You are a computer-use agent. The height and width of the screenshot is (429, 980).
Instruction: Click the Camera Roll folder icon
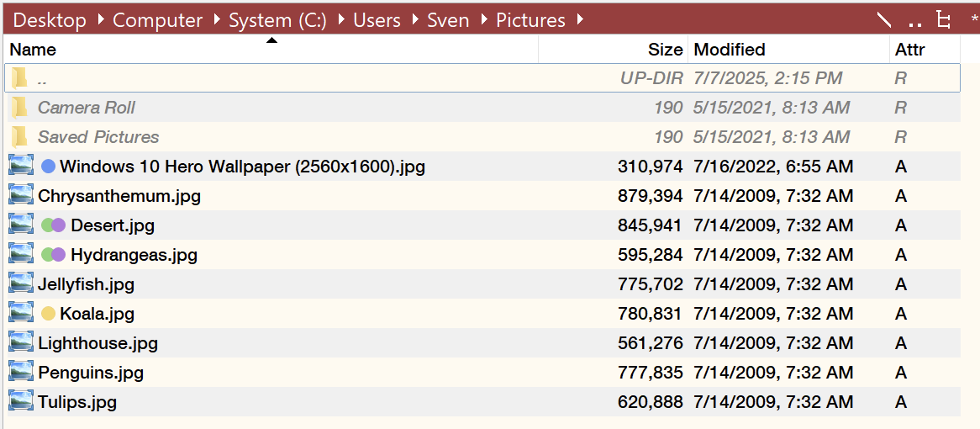pyautogui.click(x=20, y=108)
